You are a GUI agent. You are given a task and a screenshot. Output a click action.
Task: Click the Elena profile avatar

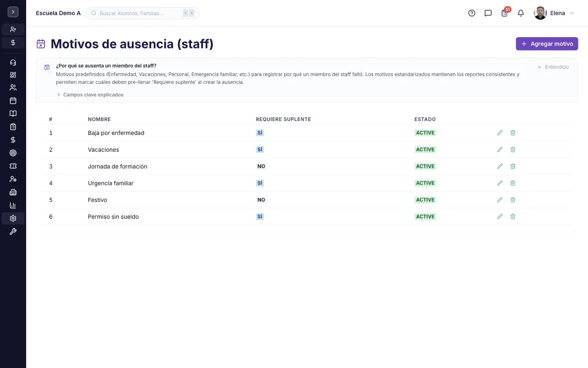click(540, 13)
